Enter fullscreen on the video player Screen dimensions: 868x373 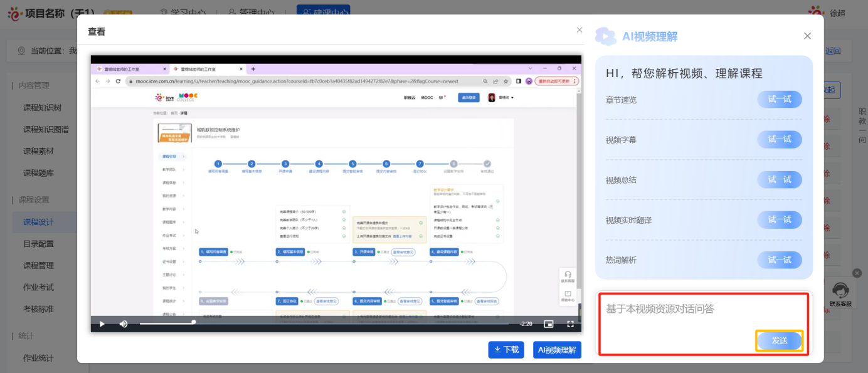click(571, 324)
